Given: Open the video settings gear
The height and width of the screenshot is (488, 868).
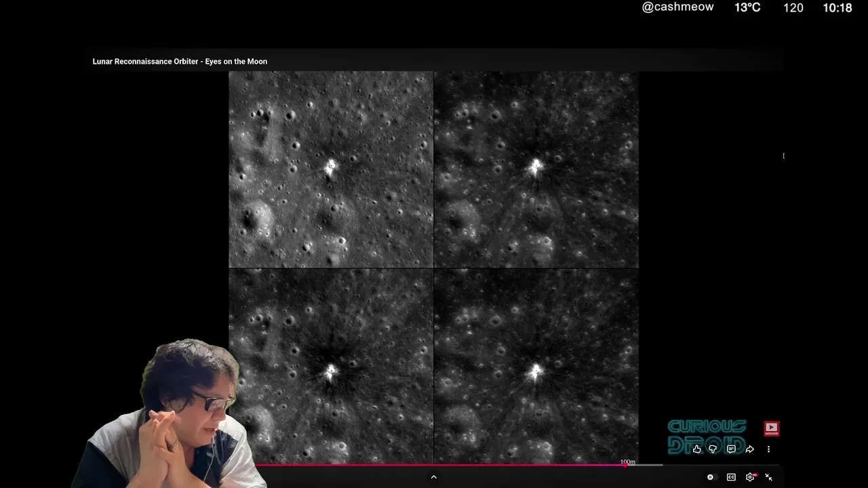Looking at the screenshot, I should pyautogui.click(x=750, y=477).
